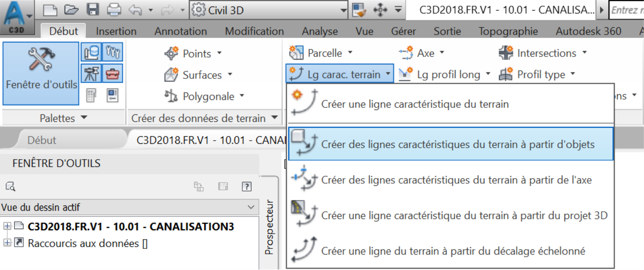
Task: Open the Lg profil long dropdown
Action: [x=445, y=75]
